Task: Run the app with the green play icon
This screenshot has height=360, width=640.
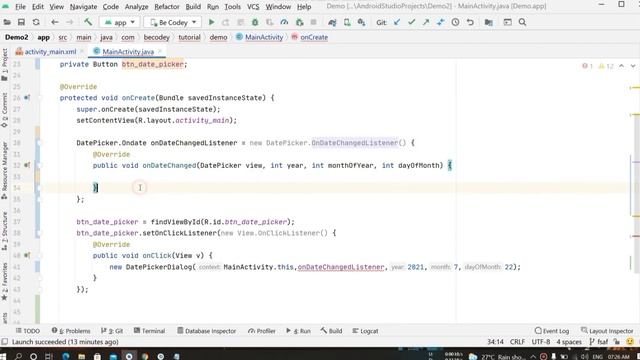Action: pos(211,22)
